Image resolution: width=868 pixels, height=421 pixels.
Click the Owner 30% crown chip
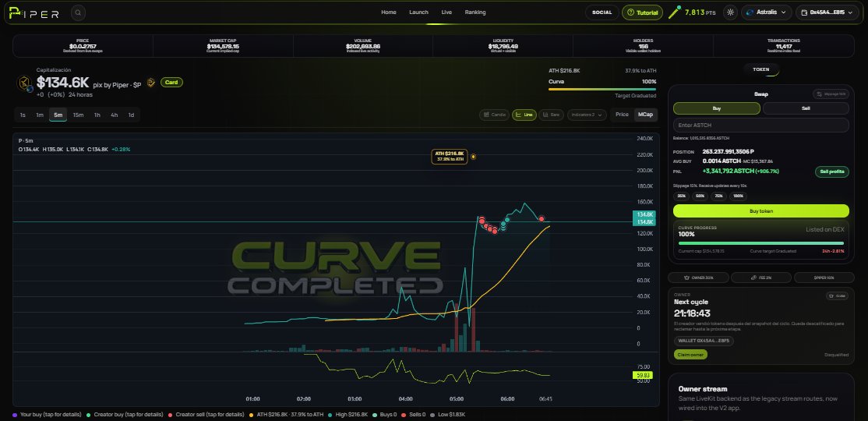(x=698, y=278)
